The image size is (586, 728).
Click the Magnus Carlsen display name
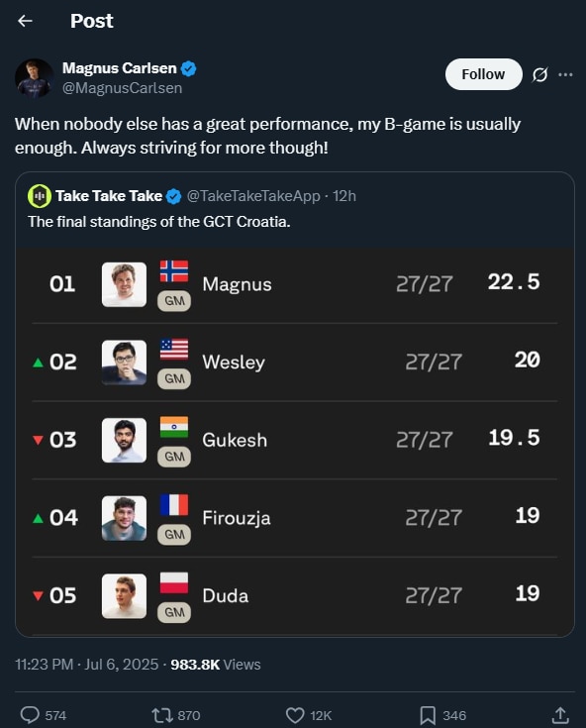click(119, 68)
